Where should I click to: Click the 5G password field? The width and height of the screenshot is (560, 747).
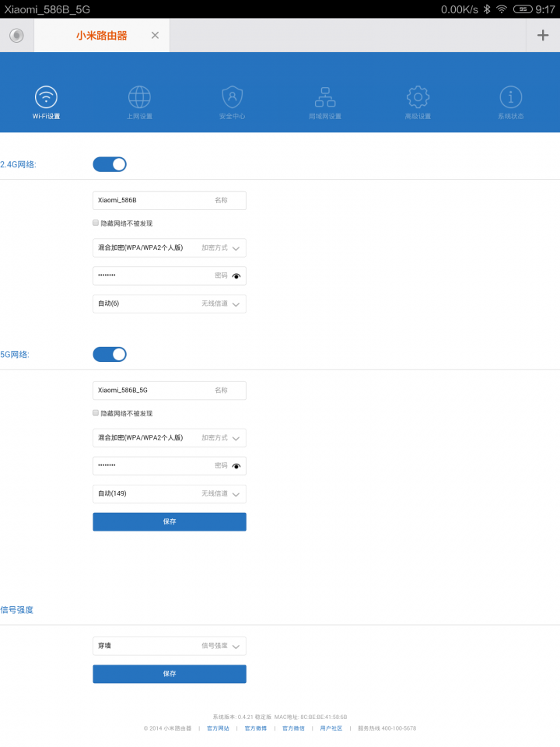(x=170, y=466)
